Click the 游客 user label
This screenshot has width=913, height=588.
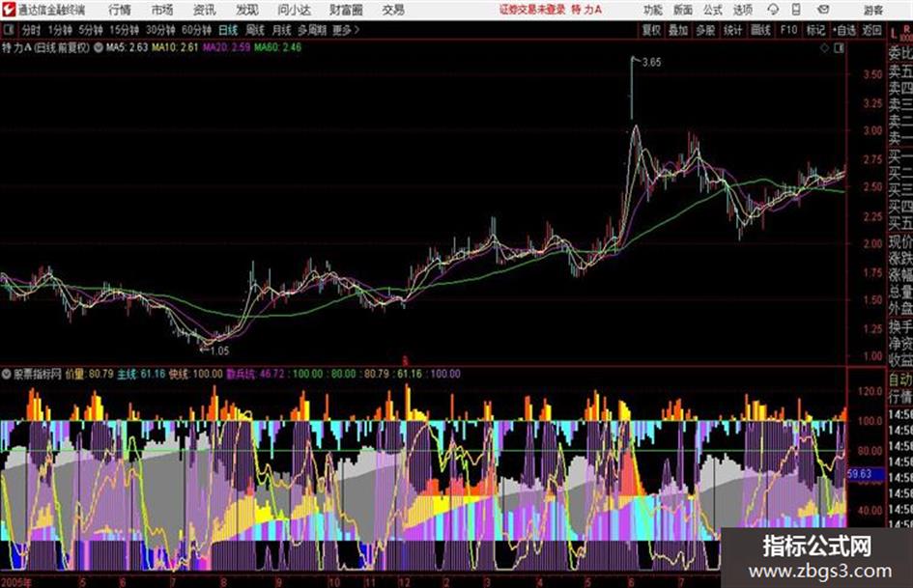coord(872,10)
